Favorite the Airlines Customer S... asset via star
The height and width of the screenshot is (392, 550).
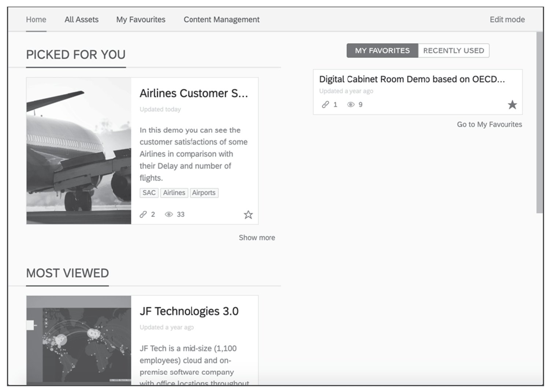click(x=249, y=214)
